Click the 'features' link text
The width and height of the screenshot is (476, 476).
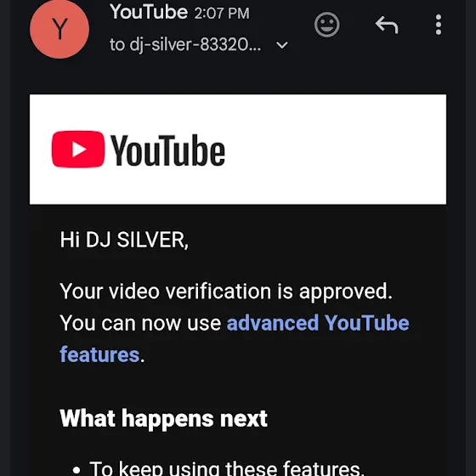pyautogui.click(x=99, y=354)
